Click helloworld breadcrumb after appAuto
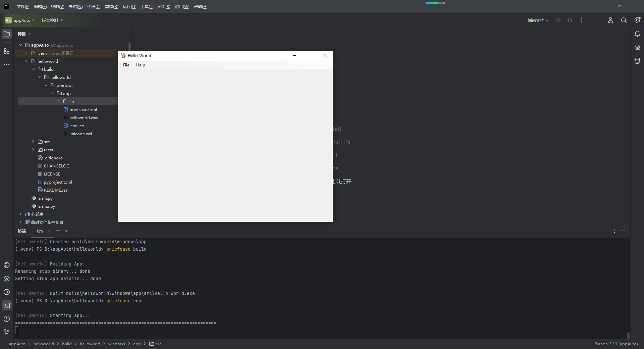Screen dimensions: 644x349 tap(44, 344)
